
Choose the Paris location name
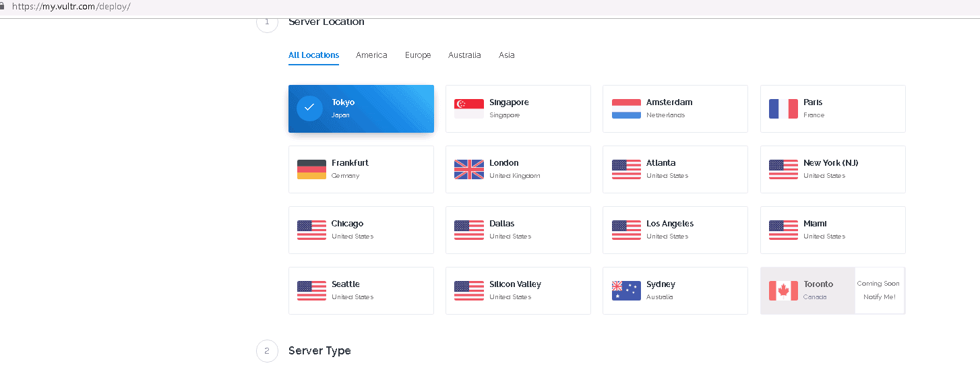coord(813,102)
